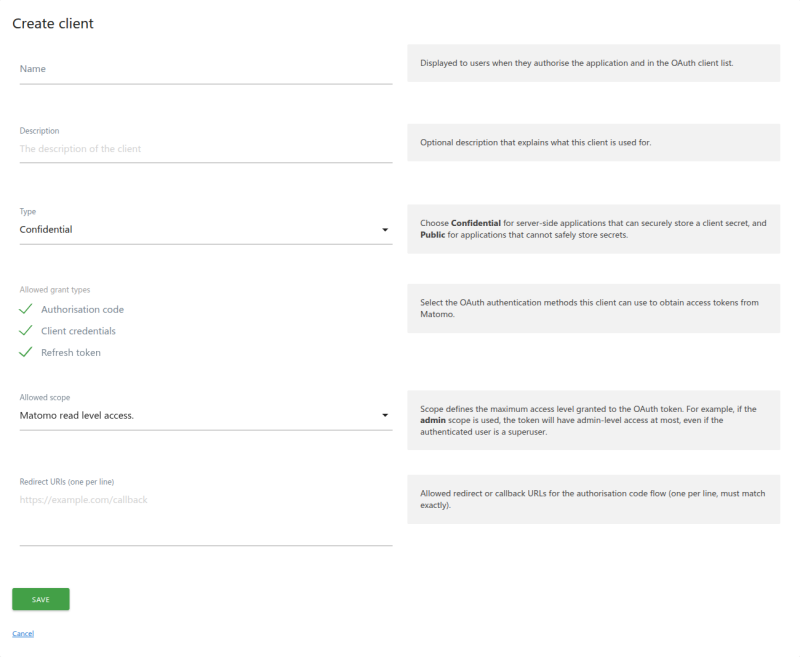The height and width of the screenshot is (657, 800).
Task: Open the Allowed scope dropdown
Action: [200, 413]
